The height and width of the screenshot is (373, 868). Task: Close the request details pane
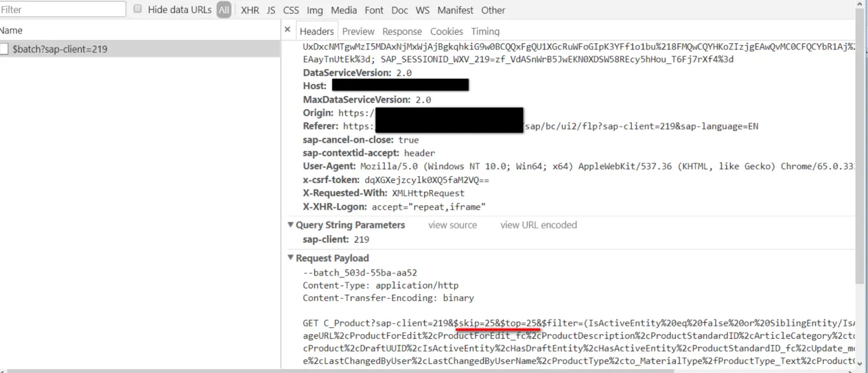pyautogui.click(x=288, y=29)
